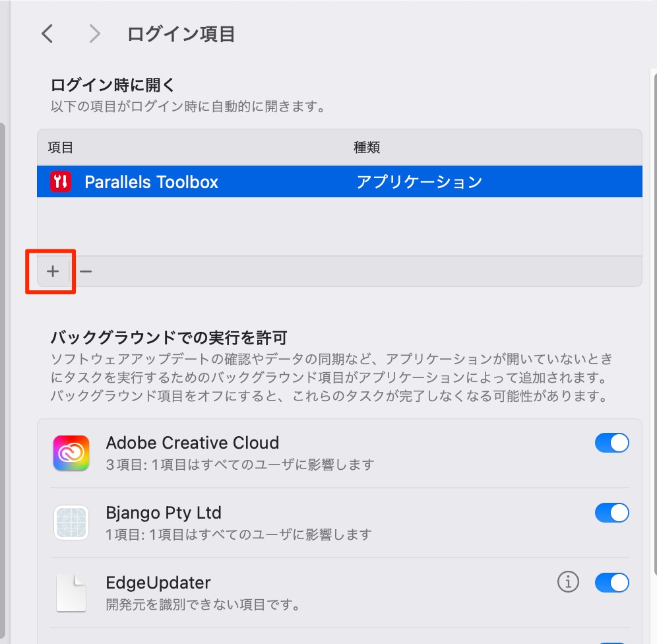Click the minus button to remove login item
Viewport: 657px width, 644px height.
86,271
